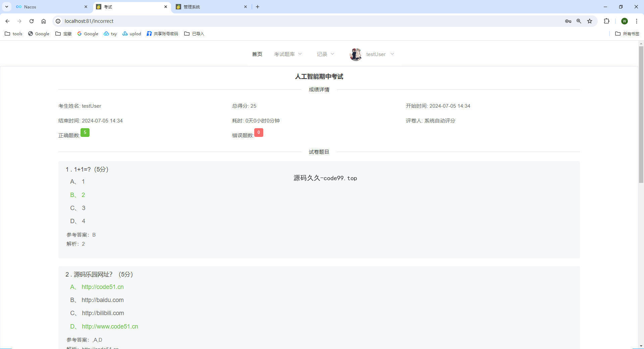Open the 所有书签 folder
The width and height of the screenshot is (644, 349).
click(627, 34)
